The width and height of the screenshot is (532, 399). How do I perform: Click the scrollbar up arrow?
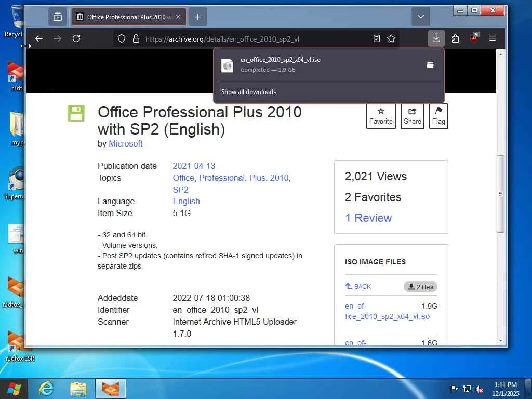[x=500, y=54]
